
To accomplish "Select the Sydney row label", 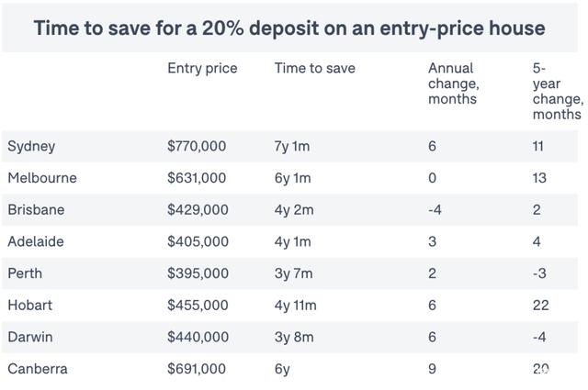I will pos(31,146).
